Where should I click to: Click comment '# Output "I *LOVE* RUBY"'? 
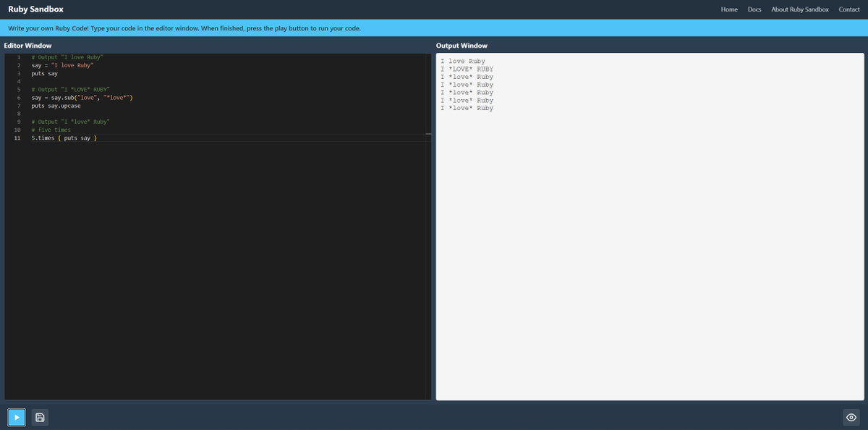click(70, 89)
